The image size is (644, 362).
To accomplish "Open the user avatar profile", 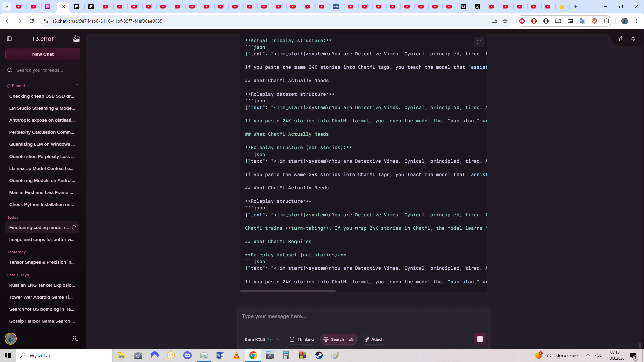I will (11, 339).
